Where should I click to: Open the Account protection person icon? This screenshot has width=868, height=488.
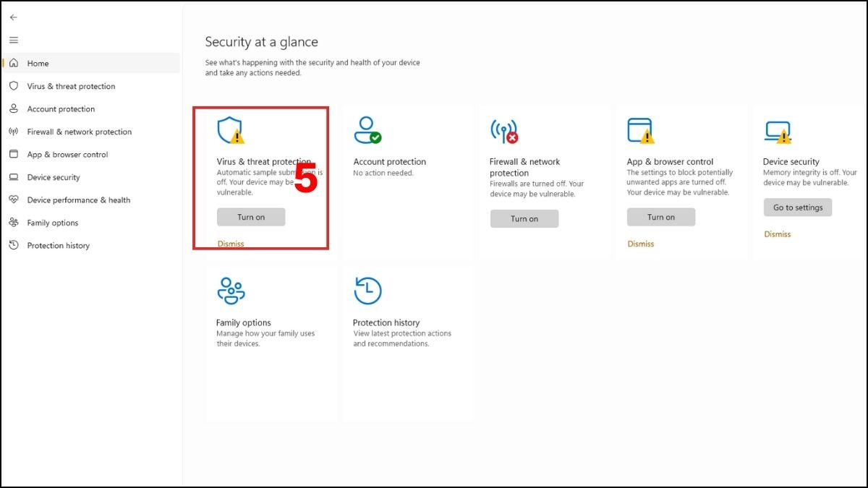[x=367, y=130]
